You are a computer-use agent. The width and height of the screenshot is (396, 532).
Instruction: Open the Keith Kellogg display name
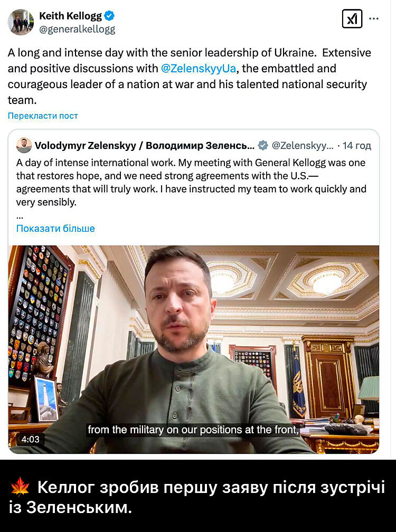pos(70,16)
